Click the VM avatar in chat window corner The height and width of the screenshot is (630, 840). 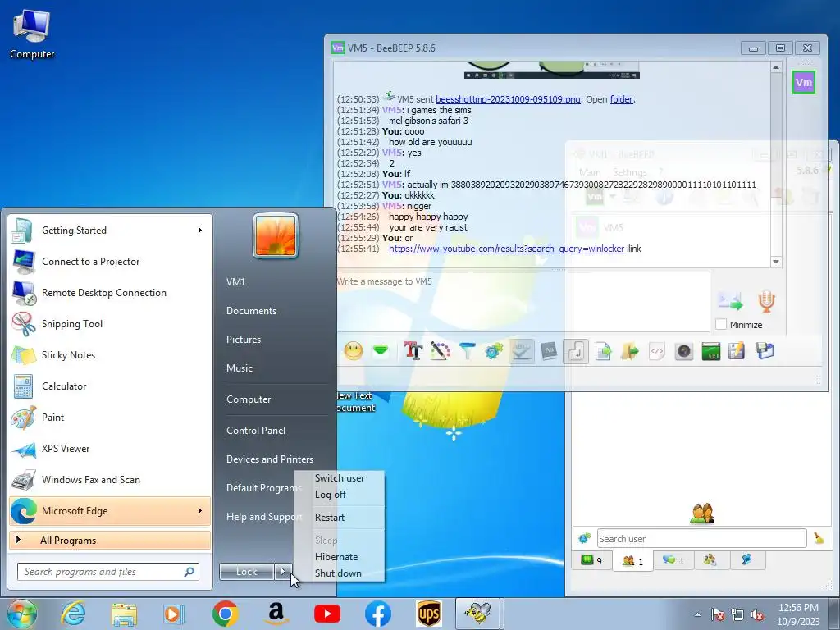tap(804, 82)
